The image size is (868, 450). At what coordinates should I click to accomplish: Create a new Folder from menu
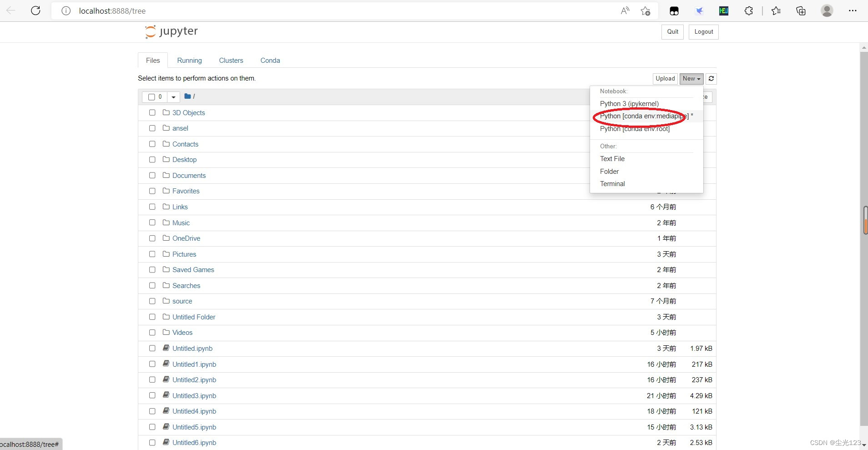[x=609, y=172]
